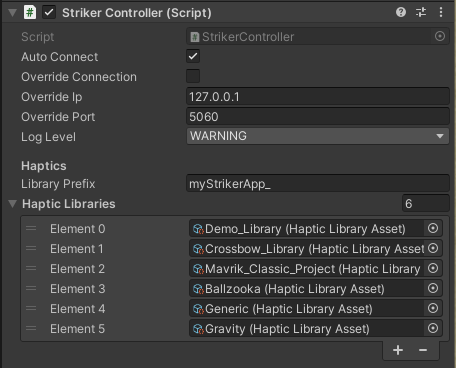Grab the drag handle of Element 2

(x=31, y=268)
